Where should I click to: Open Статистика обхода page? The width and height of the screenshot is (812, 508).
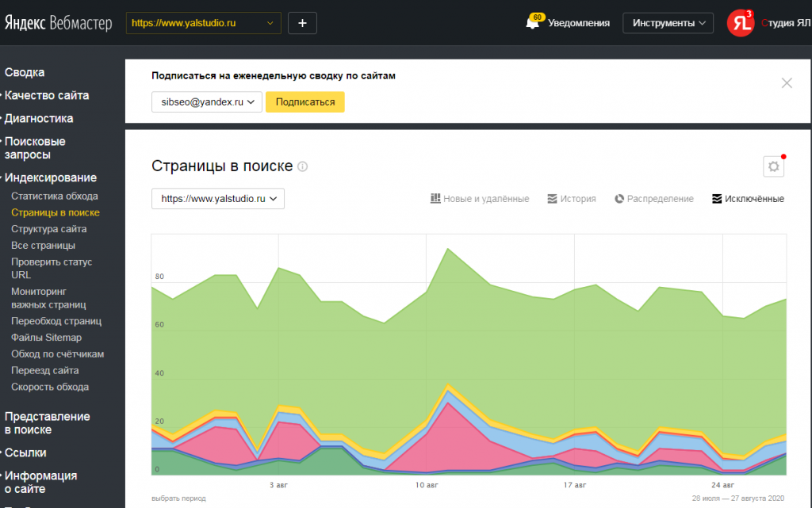(x=55, y=196)
